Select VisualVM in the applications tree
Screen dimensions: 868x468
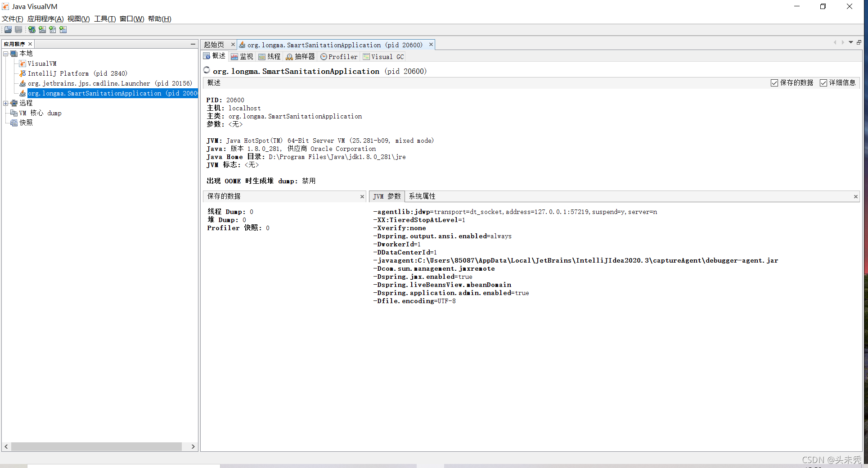click(x=42, y=64)
